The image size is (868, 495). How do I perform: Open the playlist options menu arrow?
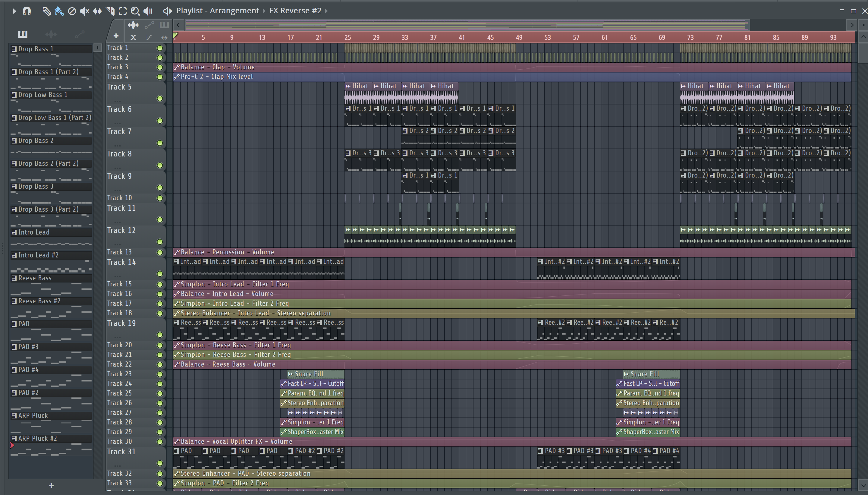tap(14, 11)
